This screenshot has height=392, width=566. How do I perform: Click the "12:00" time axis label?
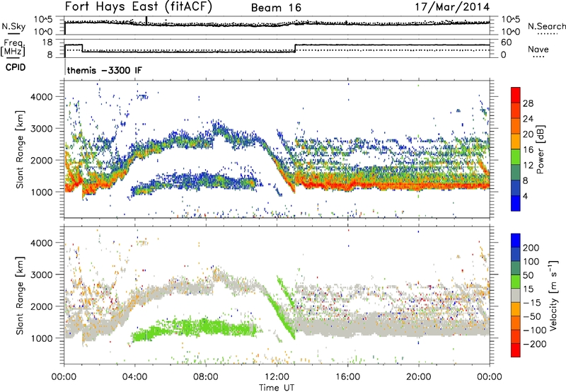pos(277,377)
